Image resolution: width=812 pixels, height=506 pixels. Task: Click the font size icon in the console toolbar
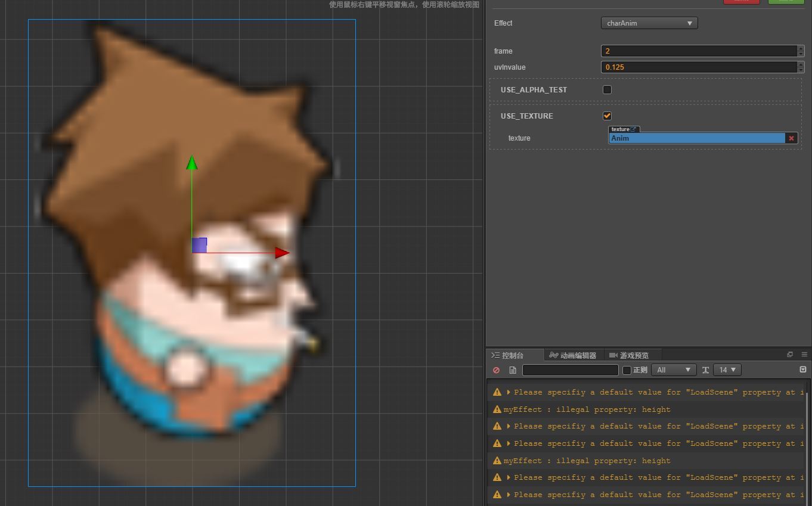[x=705, y=370]
